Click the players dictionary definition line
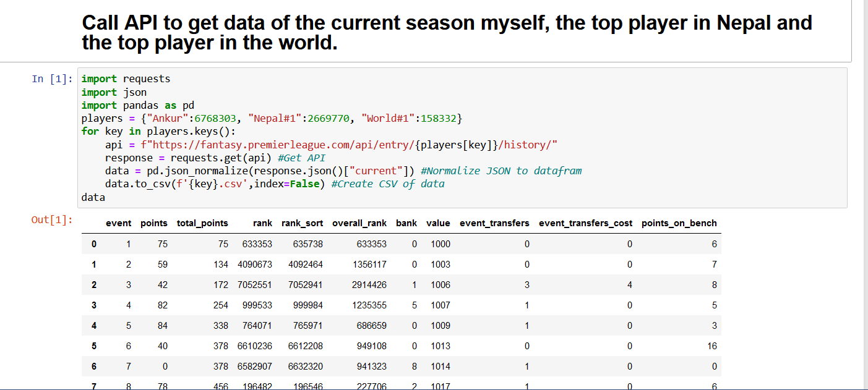Viewport: 868px width, 390px height. 271,118
